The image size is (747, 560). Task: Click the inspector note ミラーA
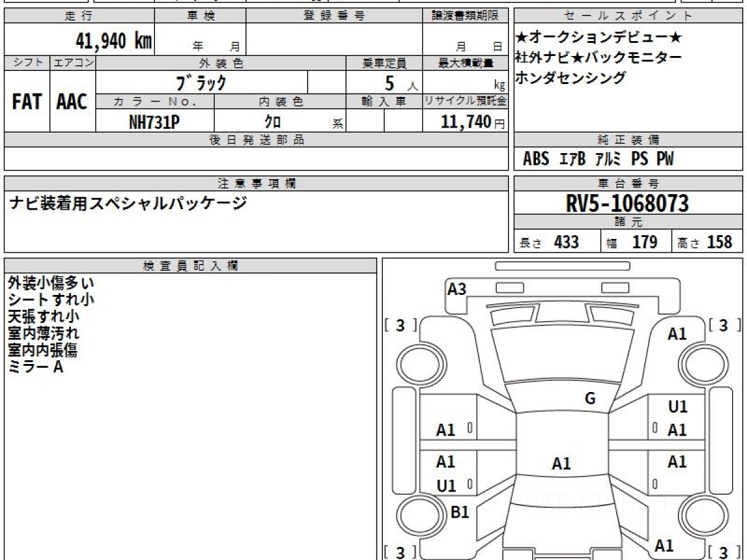coord(36,366)
